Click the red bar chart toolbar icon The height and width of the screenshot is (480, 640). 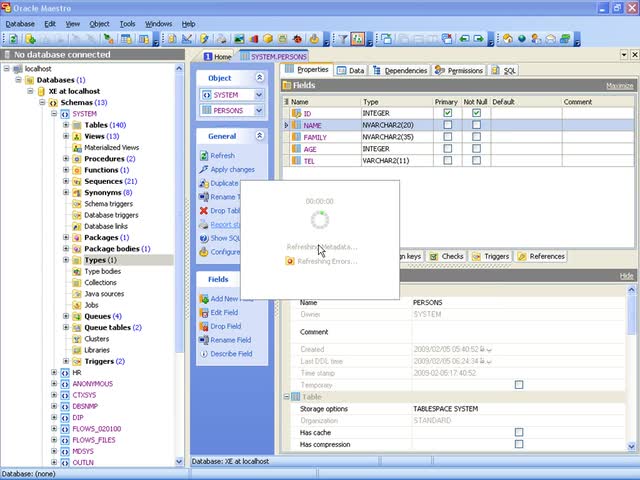click(253, 39)
